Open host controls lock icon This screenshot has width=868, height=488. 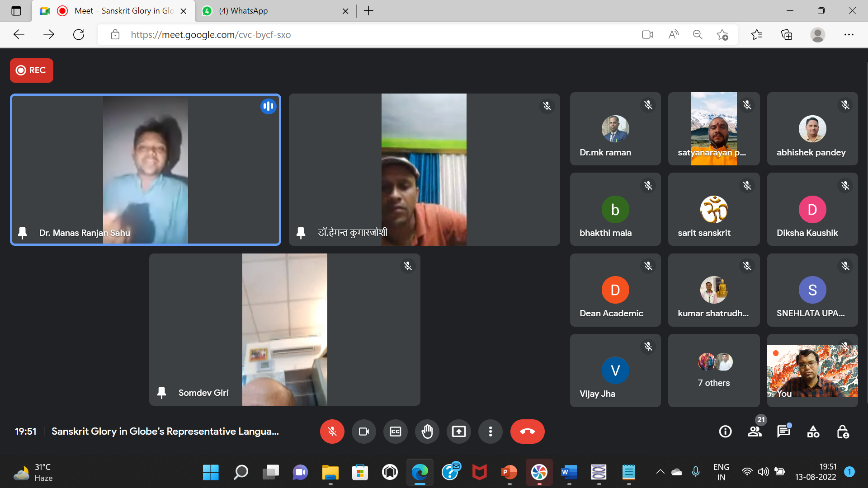(842, 432)
